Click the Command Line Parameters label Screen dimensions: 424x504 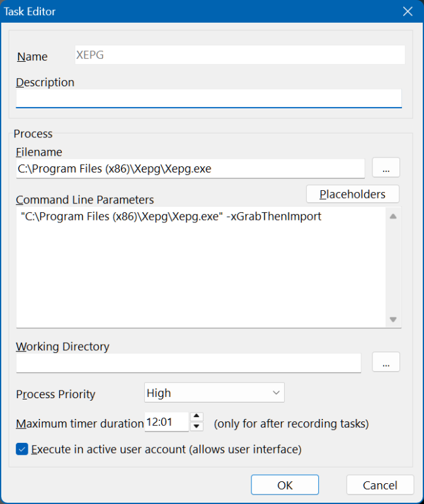coord(85,200)
